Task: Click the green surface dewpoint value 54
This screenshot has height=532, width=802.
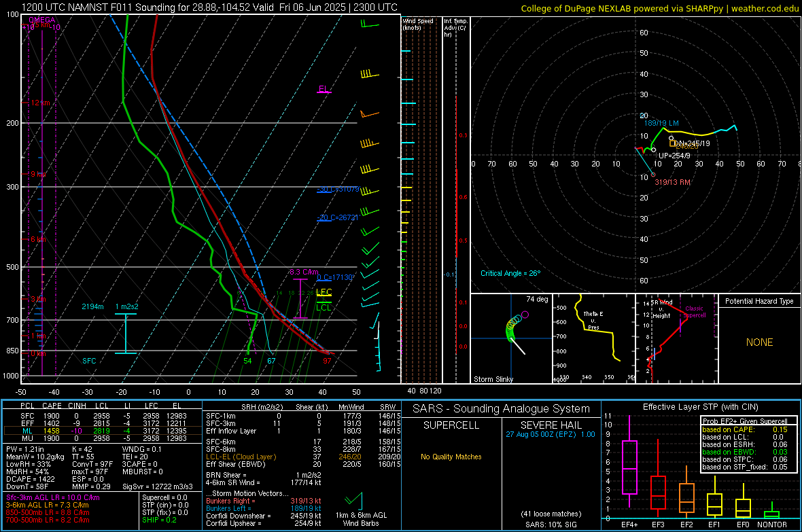Action: [x=247, y=361]
